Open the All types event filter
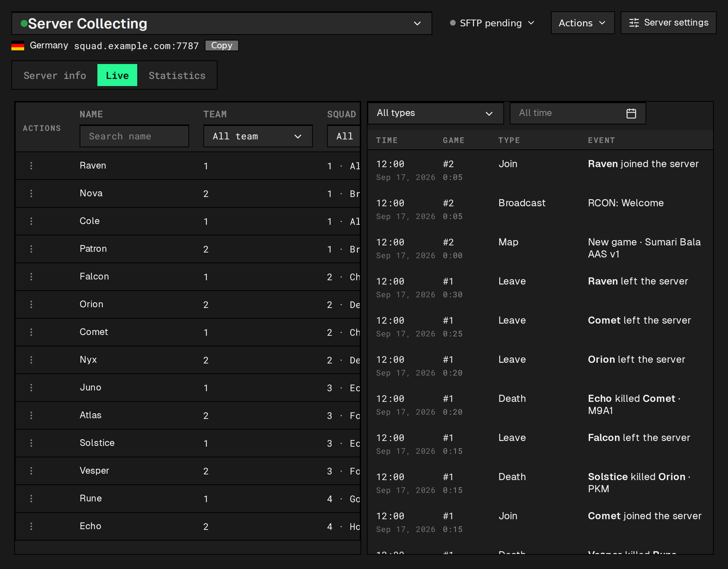The width and height of the screenshot is (728, 569). coord(435,113)
